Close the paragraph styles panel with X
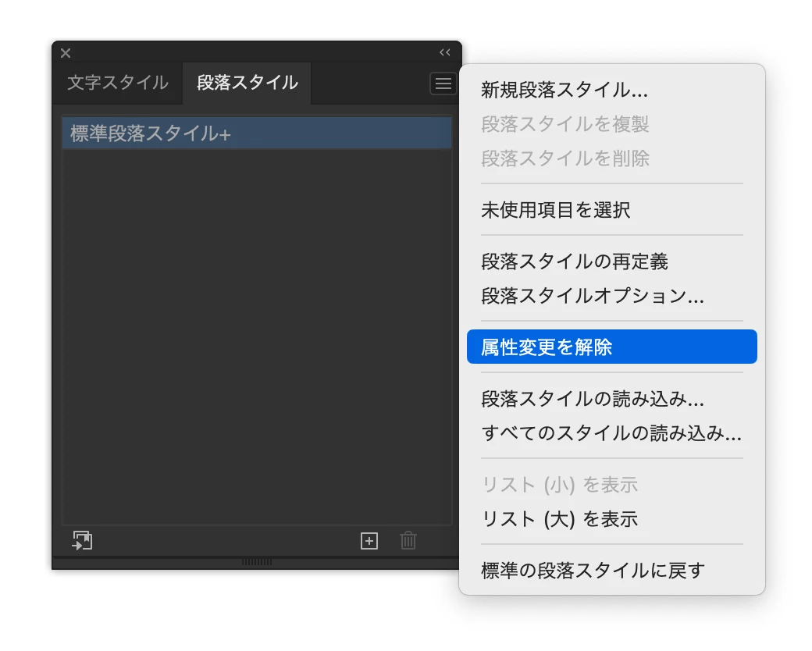 click(x=66, y=53)
